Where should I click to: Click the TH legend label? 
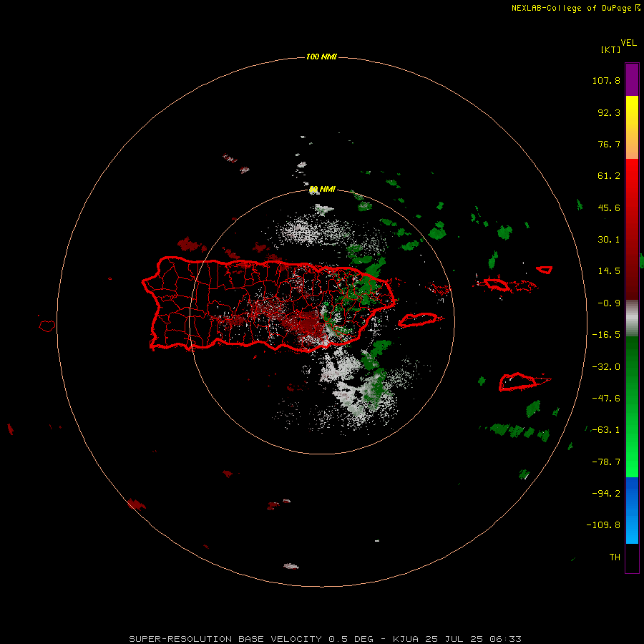pos(615,557)
